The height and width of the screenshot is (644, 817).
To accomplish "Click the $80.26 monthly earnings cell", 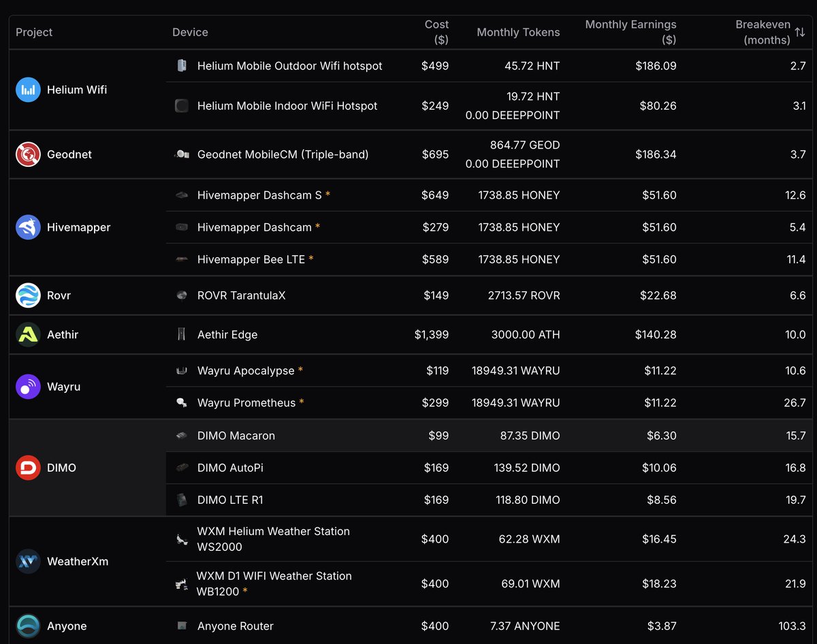I will (x=658, y=106).
